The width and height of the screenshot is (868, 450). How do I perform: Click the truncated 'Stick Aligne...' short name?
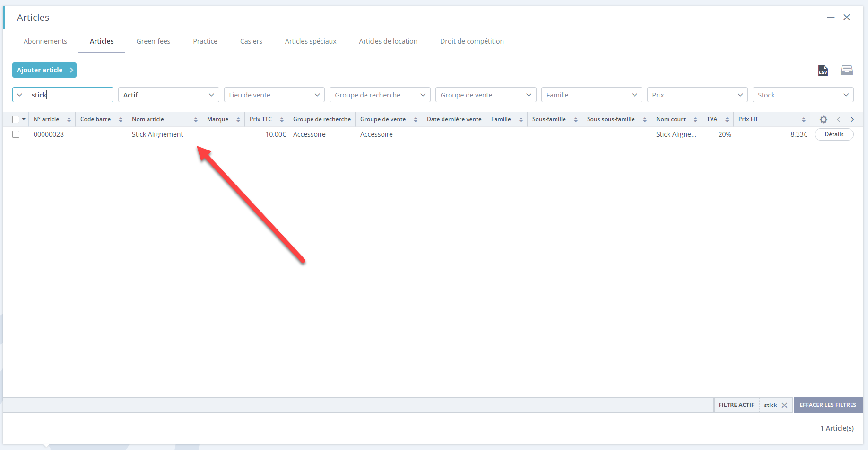676,134
